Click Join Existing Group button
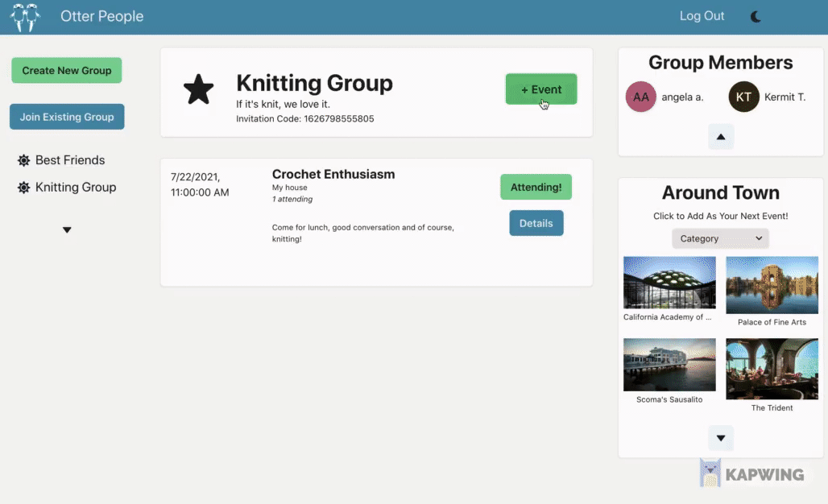Screen dimensions: 828x504 click(x=67, y=117)
